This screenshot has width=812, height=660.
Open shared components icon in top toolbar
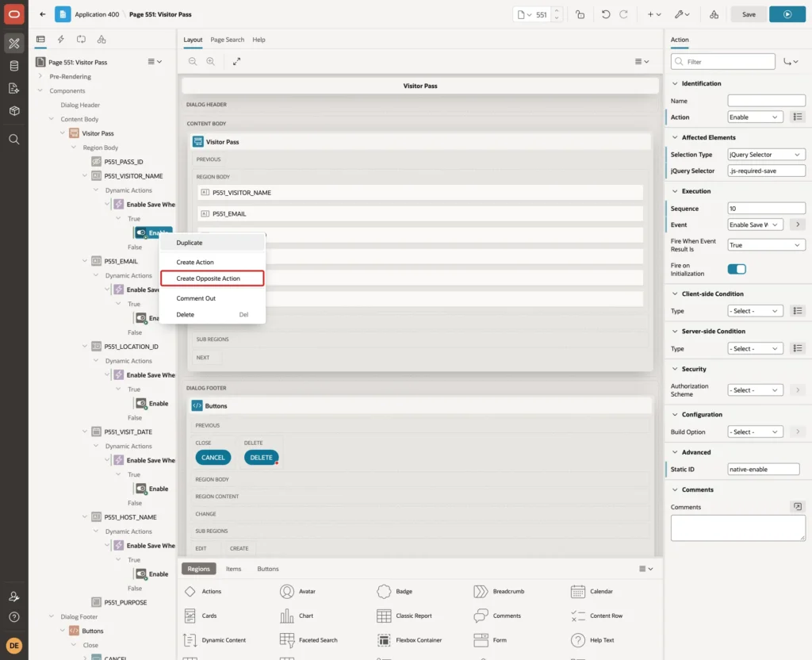[714, 14]
